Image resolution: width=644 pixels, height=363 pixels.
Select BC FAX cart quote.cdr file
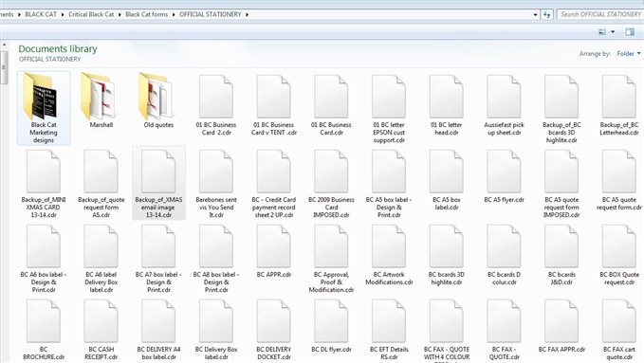point(619,330)
